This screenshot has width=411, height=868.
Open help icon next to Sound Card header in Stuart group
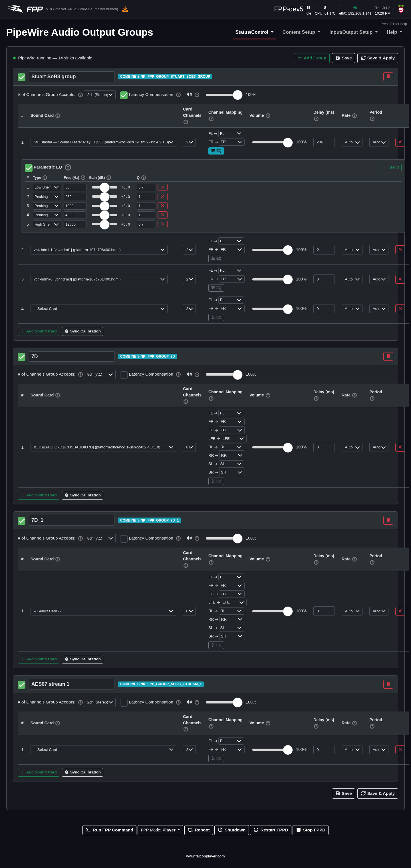tap(58, 116)
